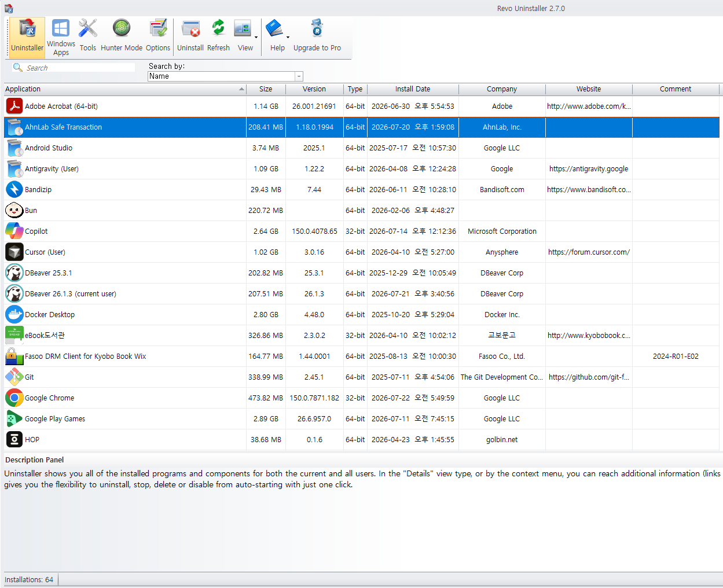The height and width of the screenshot is (588, 723).
Task: Click the 'Installations: 64' status text
Action: (x=29, y=580)
